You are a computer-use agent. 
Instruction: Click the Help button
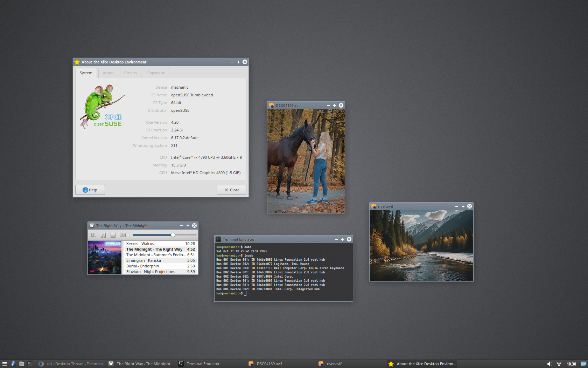(x=90, y=190)
